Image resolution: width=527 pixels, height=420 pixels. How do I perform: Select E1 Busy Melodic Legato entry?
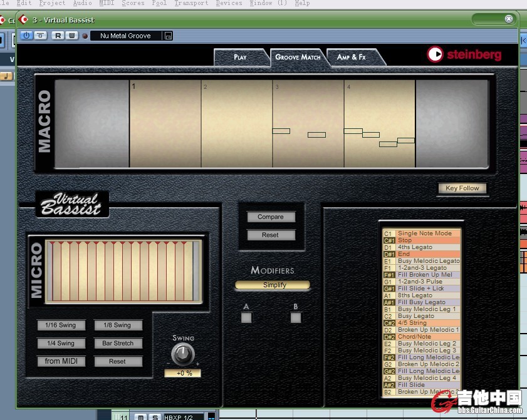point(422,261)
